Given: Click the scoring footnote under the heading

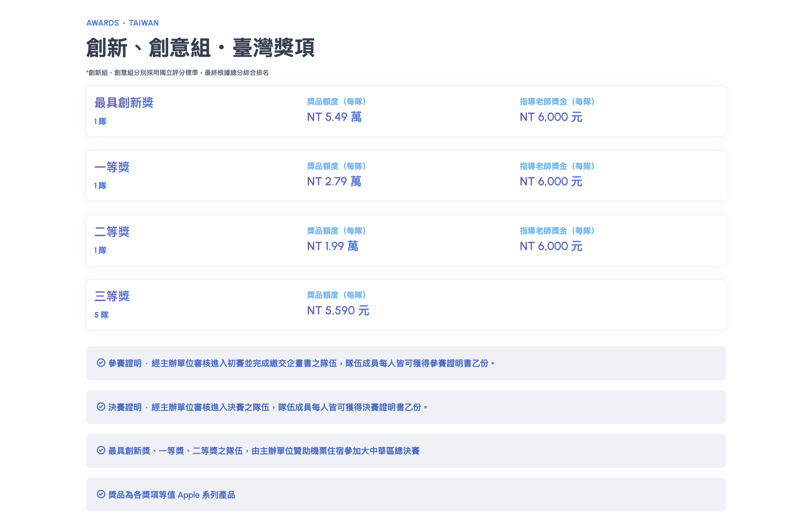Looking at the screenshot, I should (x=177, y=73).
